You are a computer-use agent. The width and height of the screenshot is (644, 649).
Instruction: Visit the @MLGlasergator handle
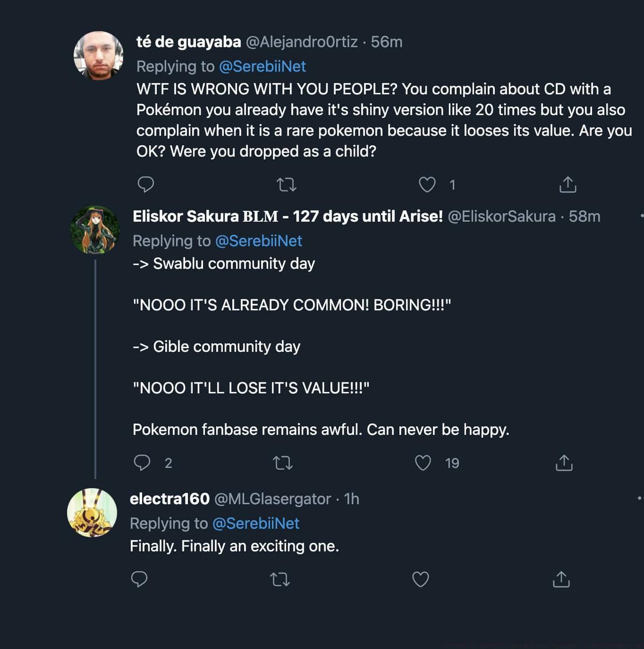(272, 499)
